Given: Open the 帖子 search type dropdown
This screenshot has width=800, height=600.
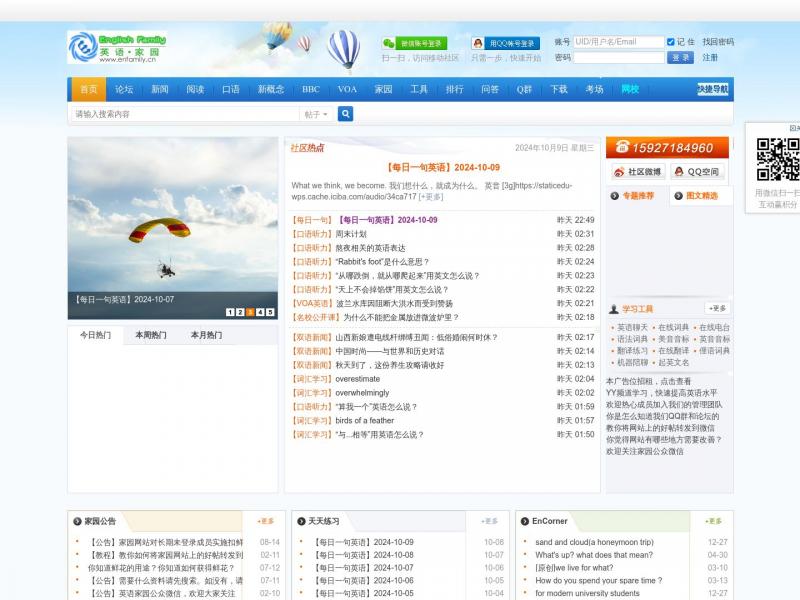Looking at the screenshot, I should [x=316, y=114].
